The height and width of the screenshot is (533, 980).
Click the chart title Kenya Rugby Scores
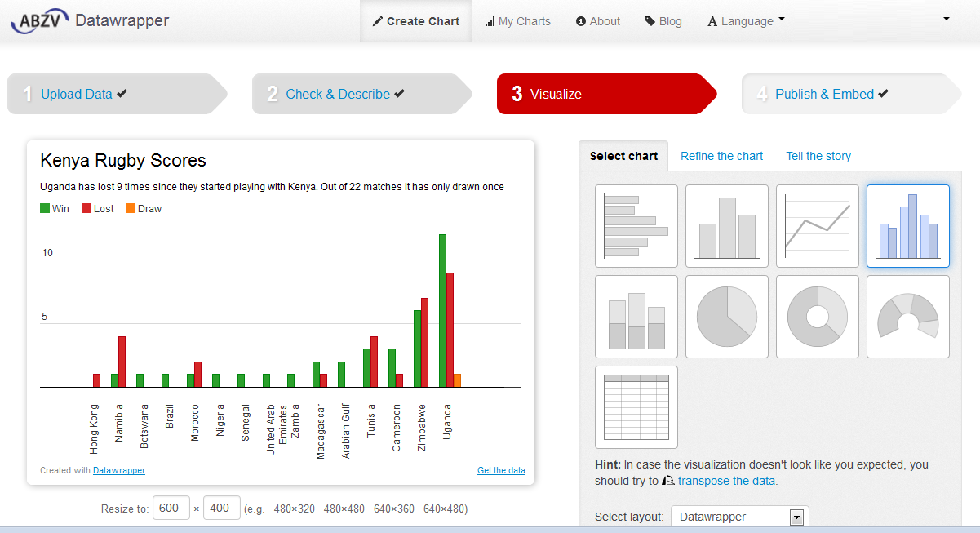point(123,160)
